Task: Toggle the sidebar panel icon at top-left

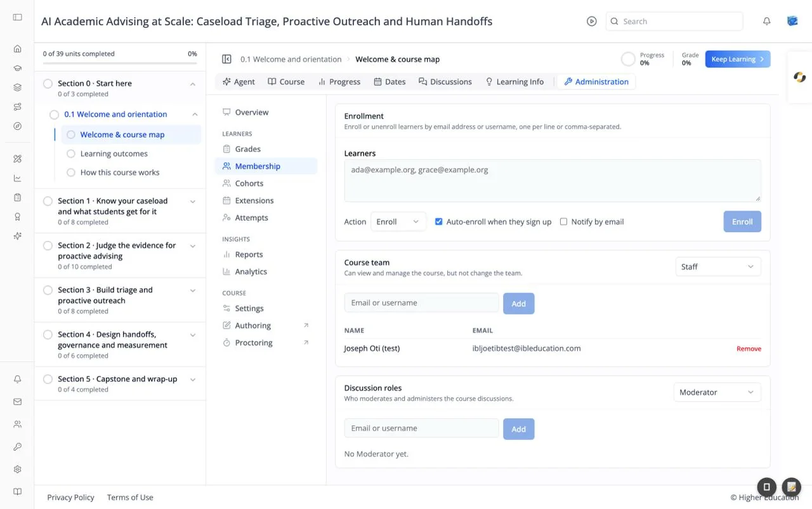Action: (17, 17)
